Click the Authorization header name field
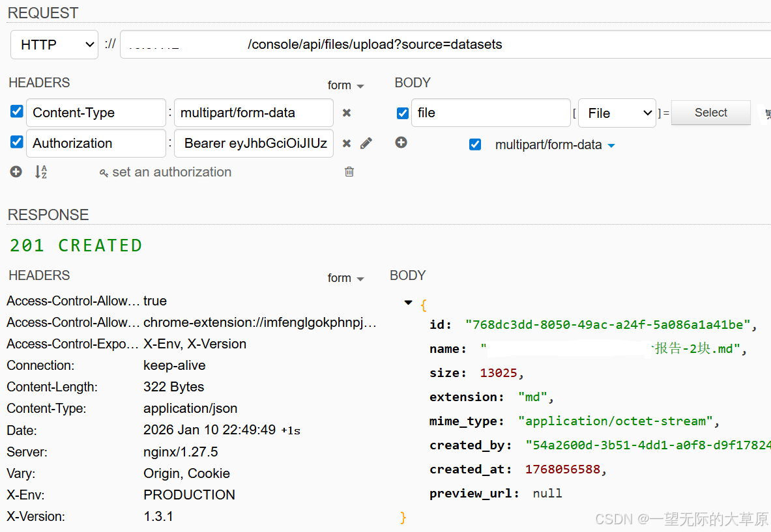Viewport: 771px width, 532px height. (x=96, y=143)
